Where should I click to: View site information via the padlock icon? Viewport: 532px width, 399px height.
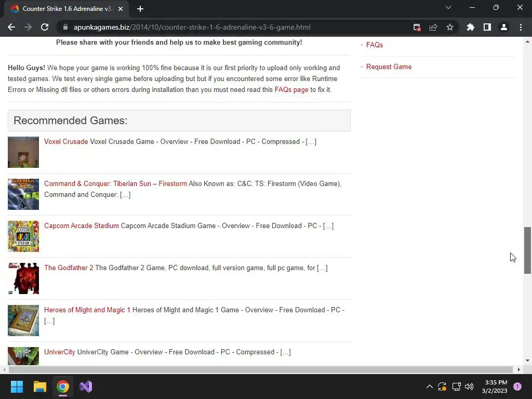(x=65, y=27)
